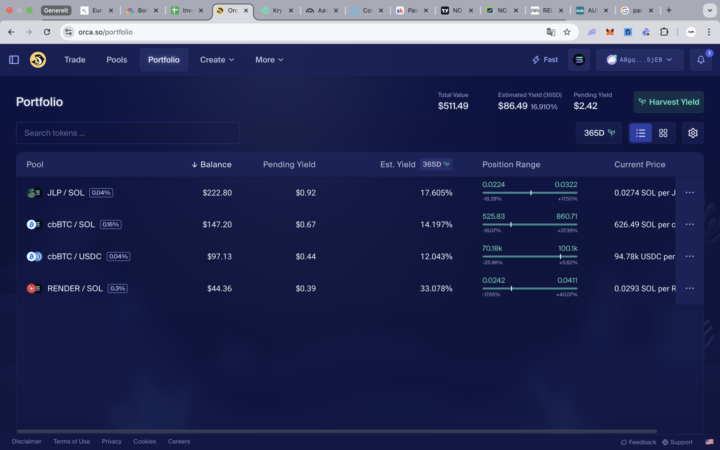The height and width of the screenshot is (450, 720).
Task: Click Current Price column header
Action: pyautogui.click(x=640, y=164)
